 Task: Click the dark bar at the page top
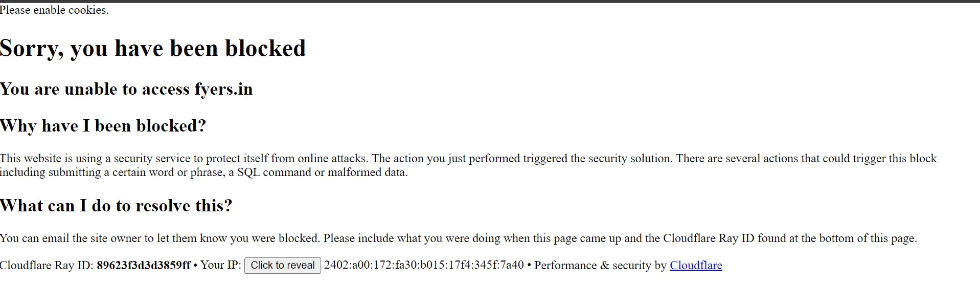point(490,2)
